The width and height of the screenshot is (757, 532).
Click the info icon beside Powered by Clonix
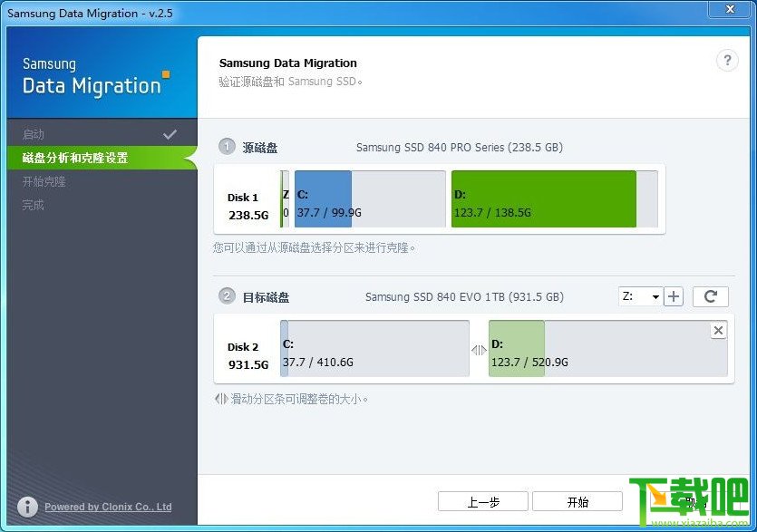27,507
